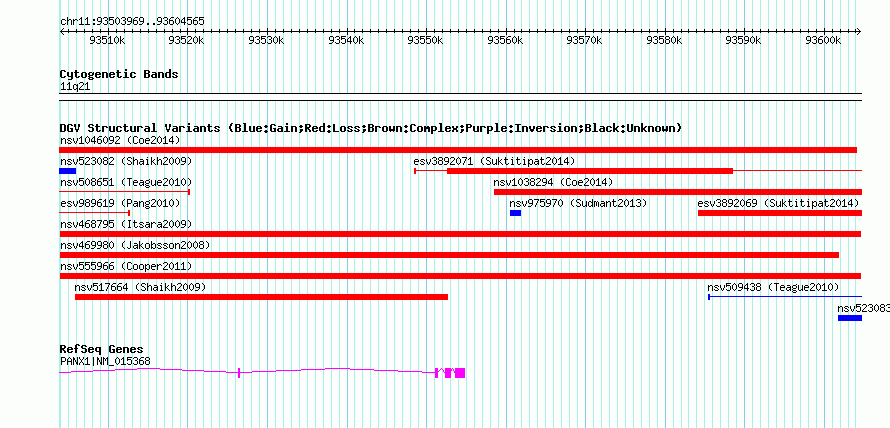This screenshot has width=890, height=428.
Task: Click the esv989619 (Pang2010) label
Action: coord(120,203)
